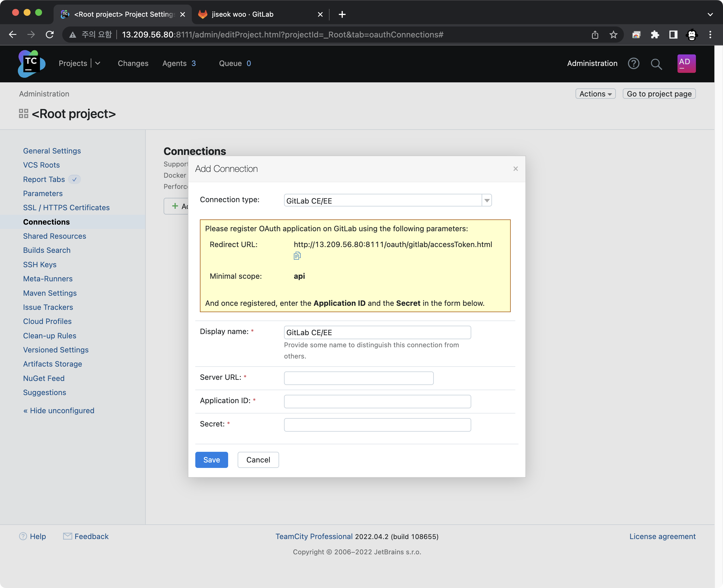Open Cloud Profiles in sidebar
The width and height of the screenshot is (723, 588).
coord(48,321)
